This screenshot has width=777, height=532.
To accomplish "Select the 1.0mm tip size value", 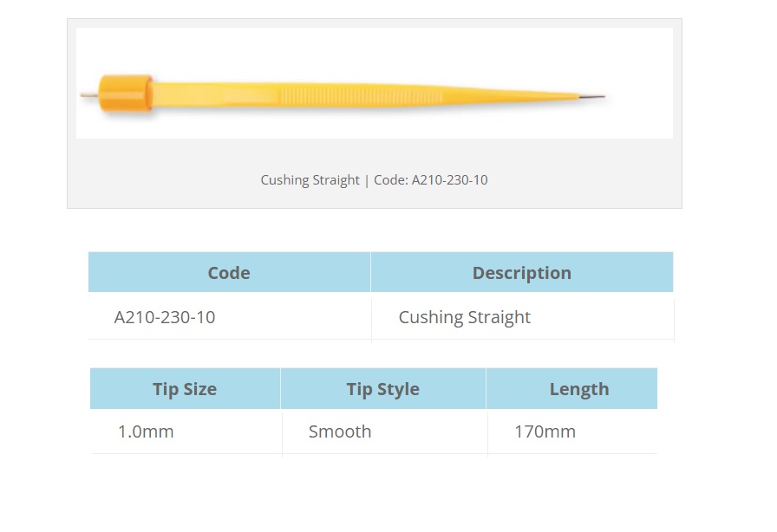I will click(x=146, y=431).
